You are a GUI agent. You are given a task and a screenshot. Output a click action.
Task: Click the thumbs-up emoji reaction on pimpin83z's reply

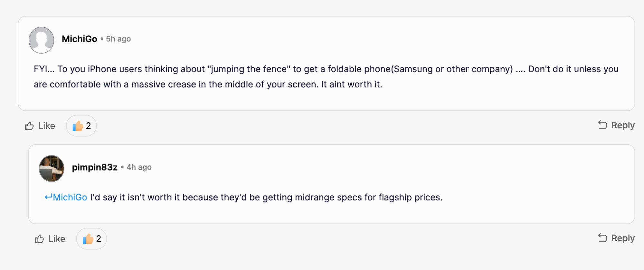click(88, 239)
